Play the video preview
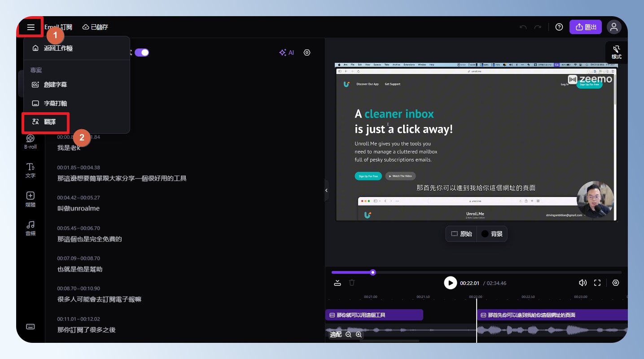 coord(450,283)
